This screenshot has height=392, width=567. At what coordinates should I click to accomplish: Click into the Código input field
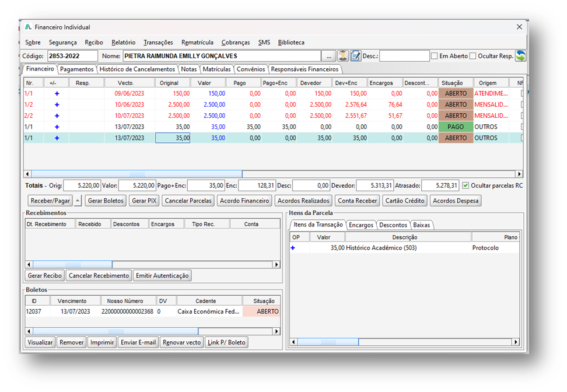[x=73, y=56]
